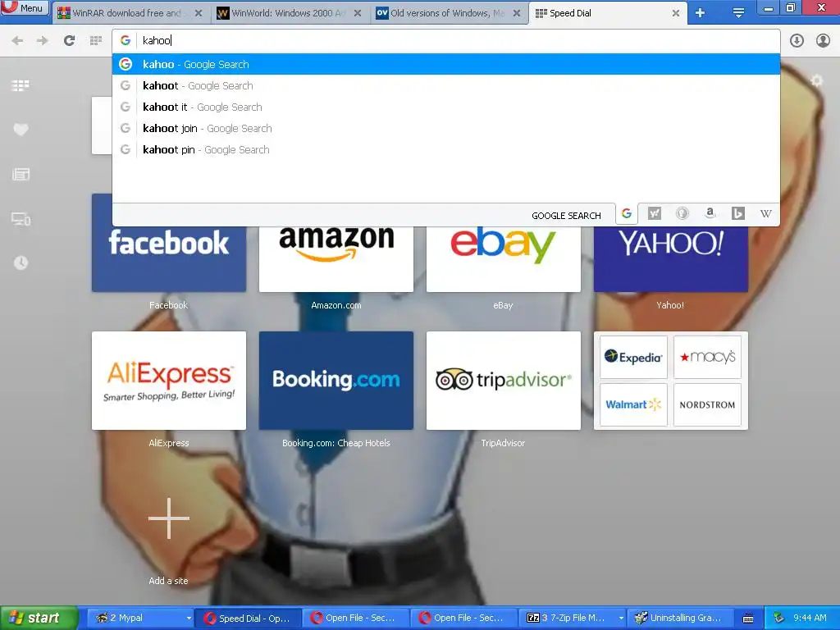Open the Opera Menu button
The width and height of the screenshot is (840, 630).
point(25,7)
